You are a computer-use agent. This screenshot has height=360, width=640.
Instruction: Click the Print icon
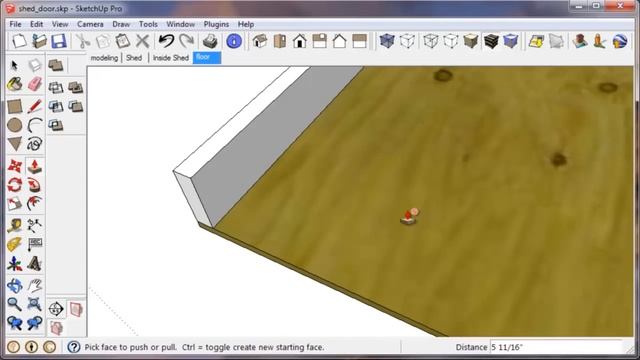point(210,41)
